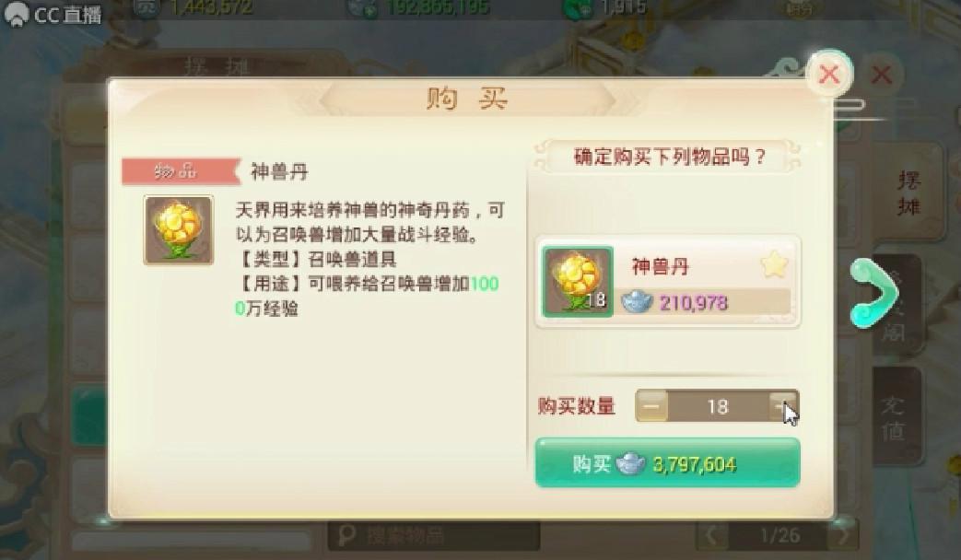Image resolution: width=961 pixels, height=560 pixels.
Task: Click the silver ingot icon beside 210,978
Action: coord(638,301)
